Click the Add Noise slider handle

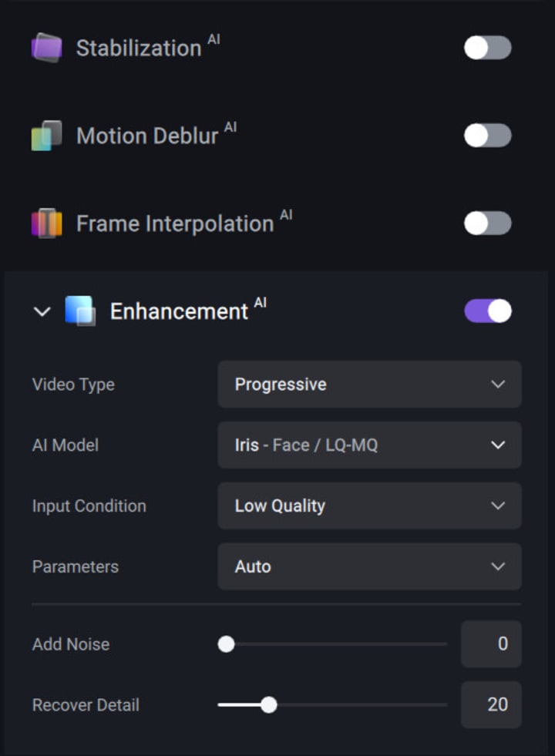pos(226,643)
